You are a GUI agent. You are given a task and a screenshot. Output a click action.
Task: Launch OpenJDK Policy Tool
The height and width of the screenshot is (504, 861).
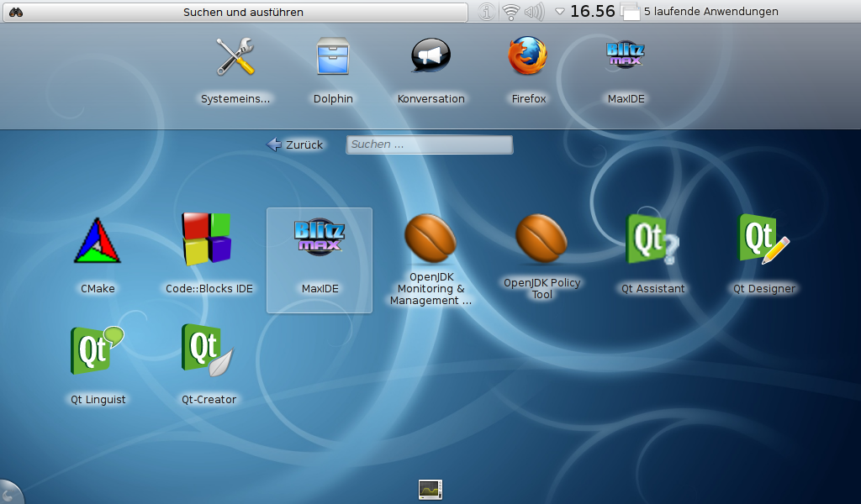click(542, 258)
